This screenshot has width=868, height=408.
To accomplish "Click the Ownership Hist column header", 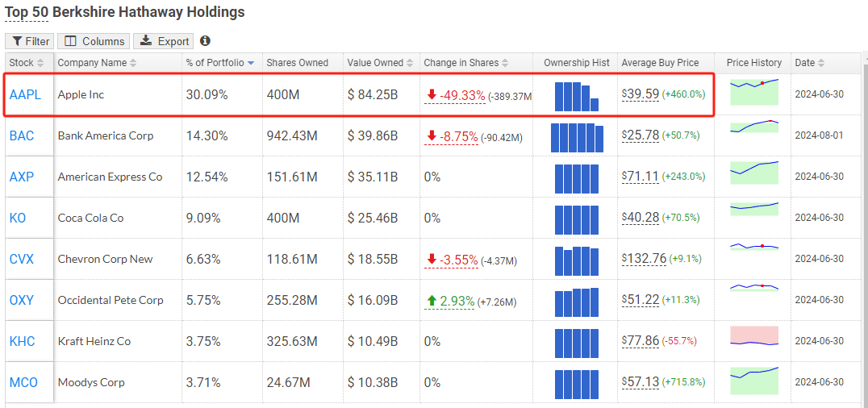I will tap(576, 63).
